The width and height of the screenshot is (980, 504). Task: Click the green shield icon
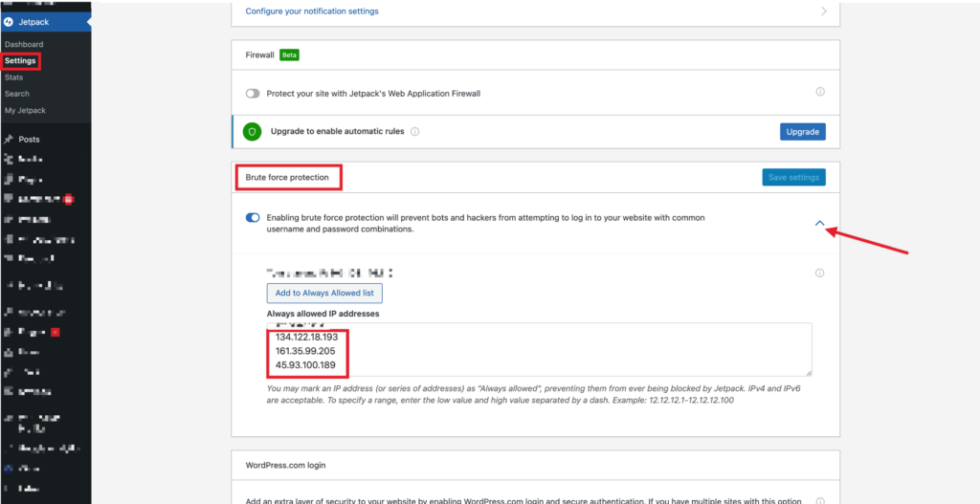(x=252, y=132)
